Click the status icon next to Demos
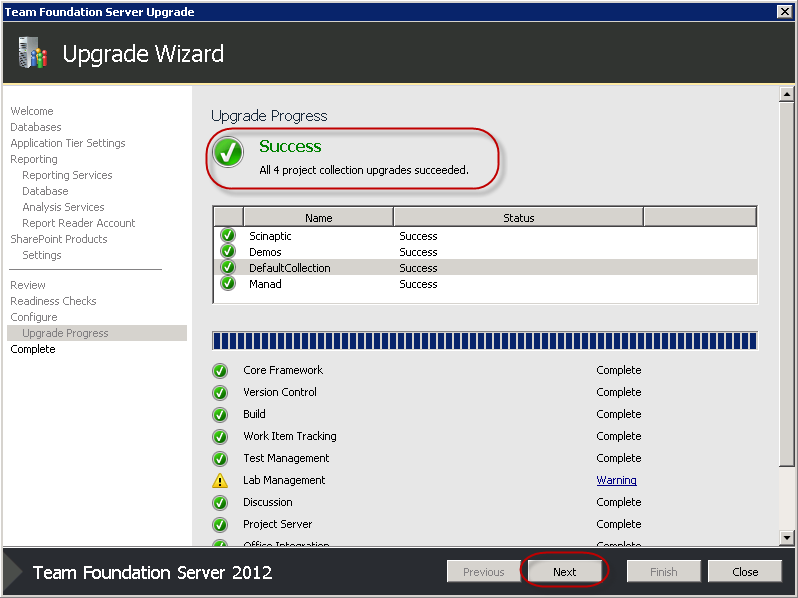 click(228, 251)
